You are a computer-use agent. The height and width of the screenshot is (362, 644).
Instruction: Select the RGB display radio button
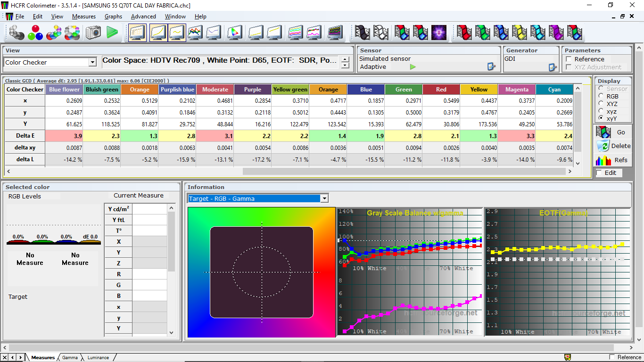point(601,96)
